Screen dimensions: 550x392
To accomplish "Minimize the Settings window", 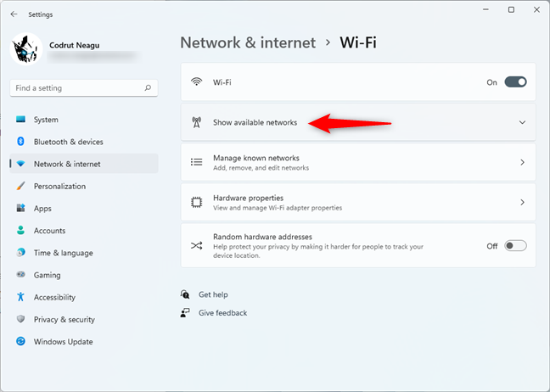I will tap(485, 9).
